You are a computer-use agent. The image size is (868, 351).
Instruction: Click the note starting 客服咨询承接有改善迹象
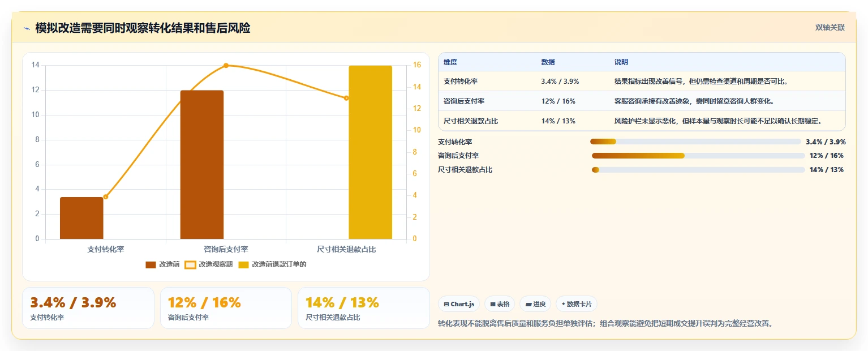694,101
